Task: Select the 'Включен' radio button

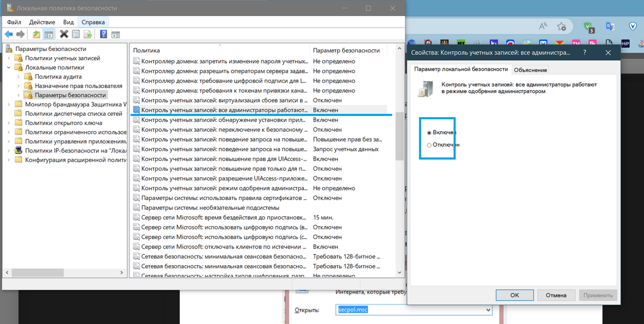Action: click(x=429, y=133)
